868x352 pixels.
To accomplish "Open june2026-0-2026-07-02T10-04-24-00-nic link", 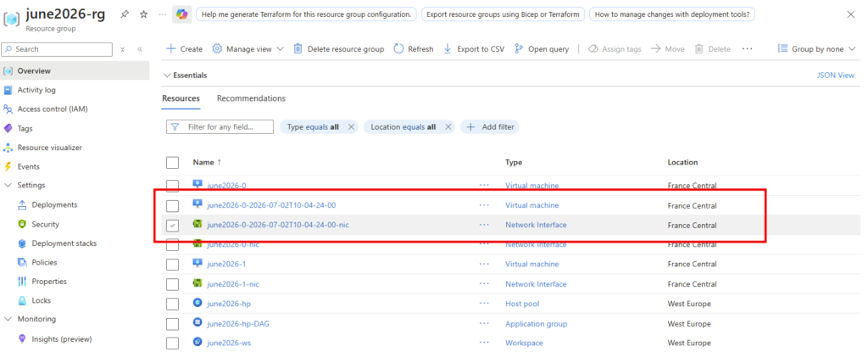I will click(x=278, y=225).
